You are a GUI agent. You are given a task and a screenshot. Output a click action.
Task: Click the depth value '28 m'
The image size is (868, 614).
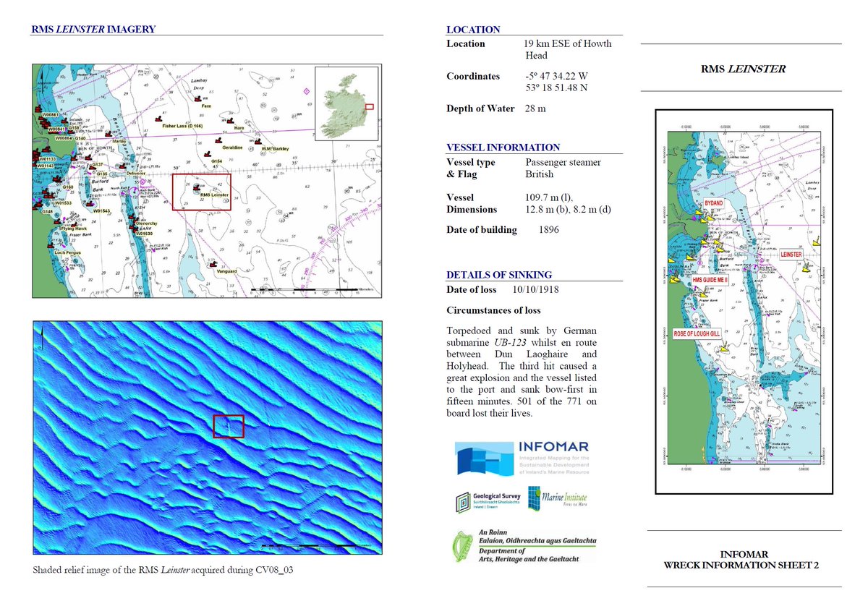pos(535,108)
